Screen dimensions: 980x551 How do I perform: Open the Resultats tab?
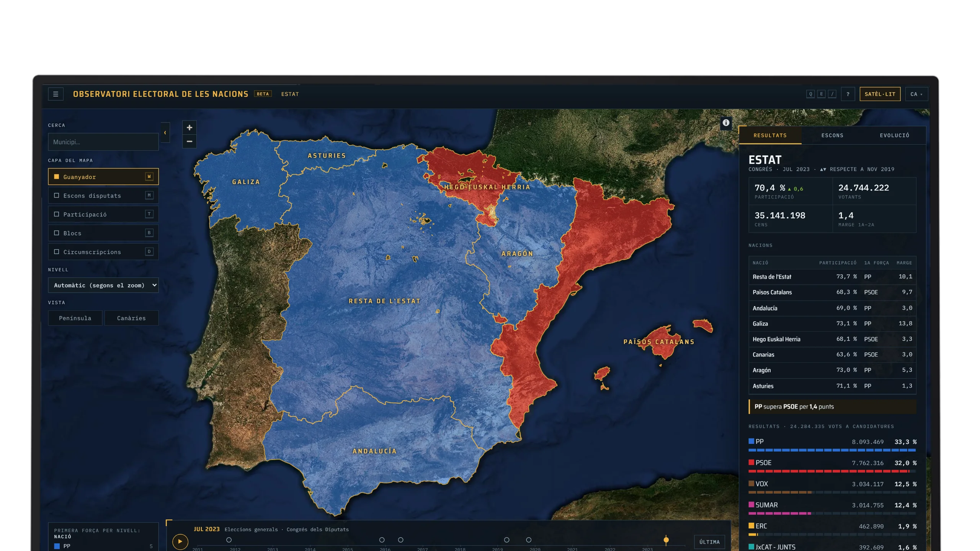point(770,135)
